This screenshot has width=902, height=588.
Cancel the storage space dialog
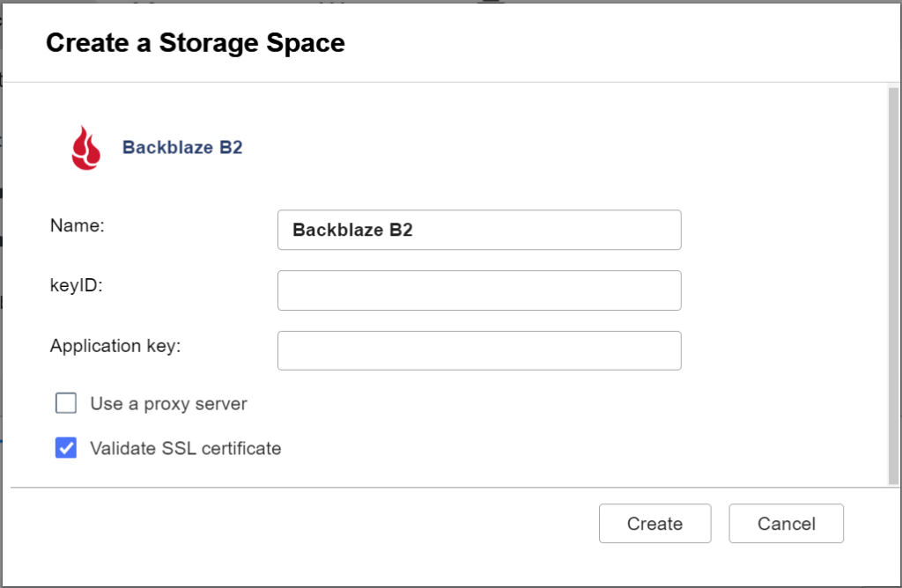[x=787, y=524]
